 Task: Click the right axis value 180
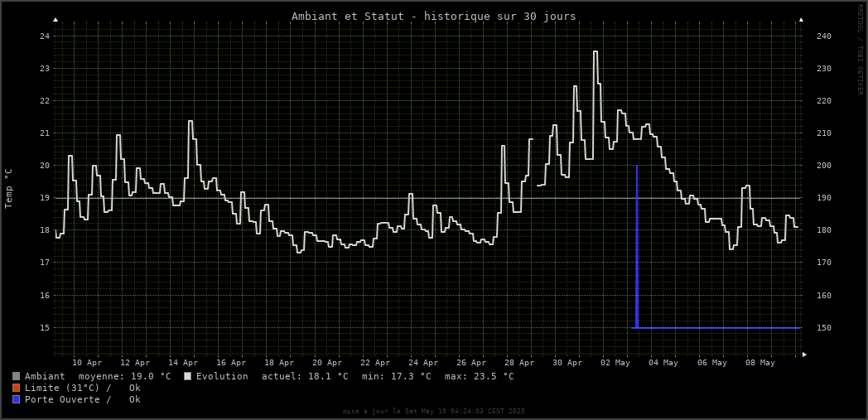click(824, 230)
